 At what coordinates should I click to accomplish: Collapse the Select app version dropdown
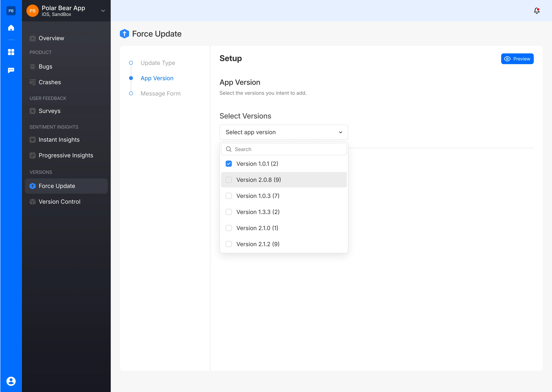pos(340,132)
